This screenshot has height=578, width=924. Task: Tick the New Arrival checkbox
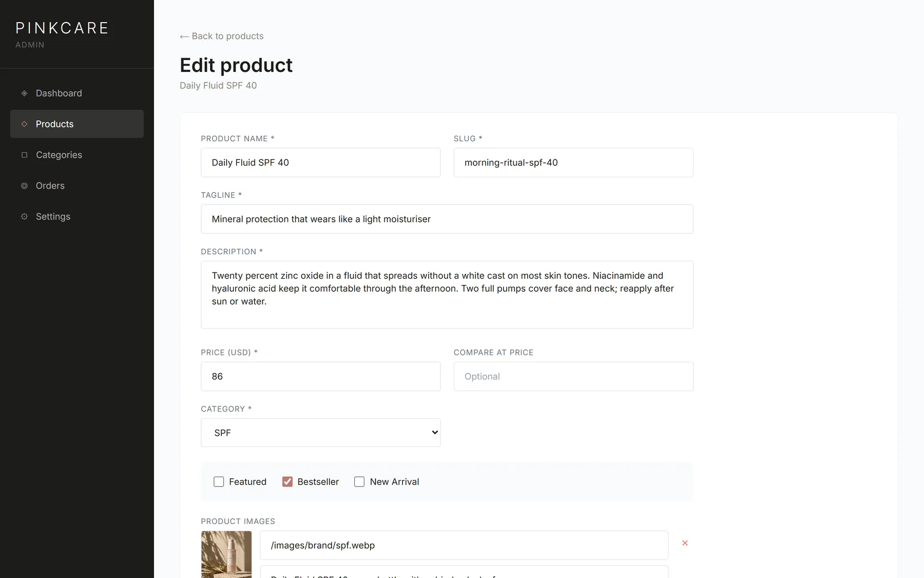coord(359,481)
